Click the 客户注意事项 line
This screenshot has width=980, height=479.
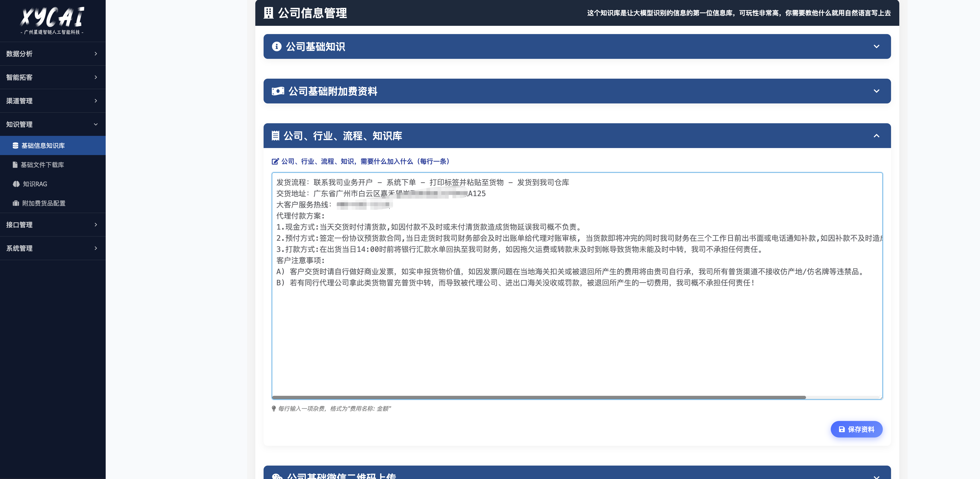coord(301,261)
